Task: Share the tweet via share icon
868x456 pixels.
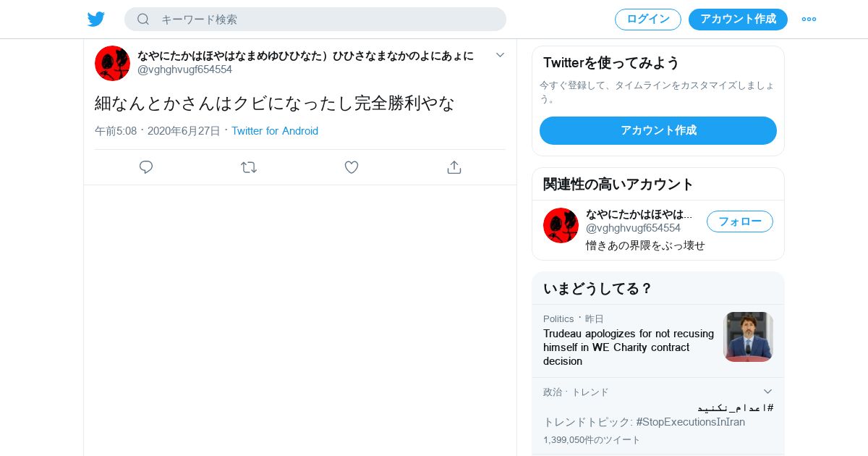Action: pos(454,167)
